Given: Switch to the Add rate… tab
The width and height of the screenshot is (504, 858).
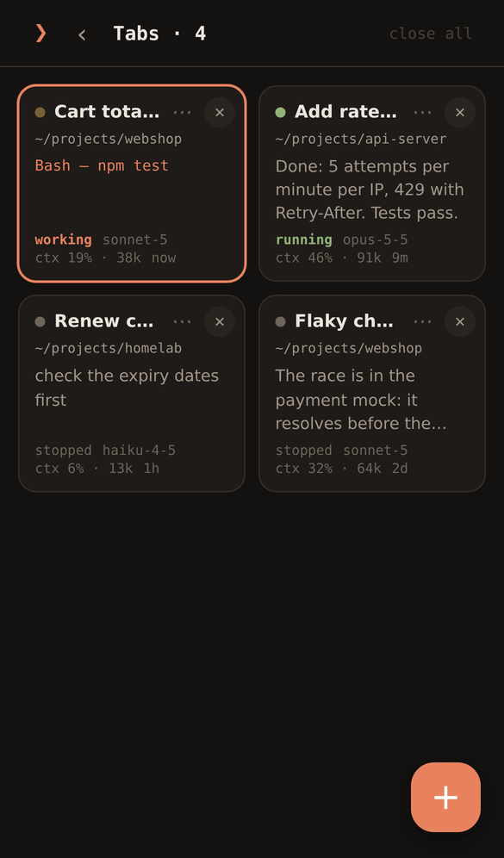Looking at the screenshot, I should [x=371, y=183].
